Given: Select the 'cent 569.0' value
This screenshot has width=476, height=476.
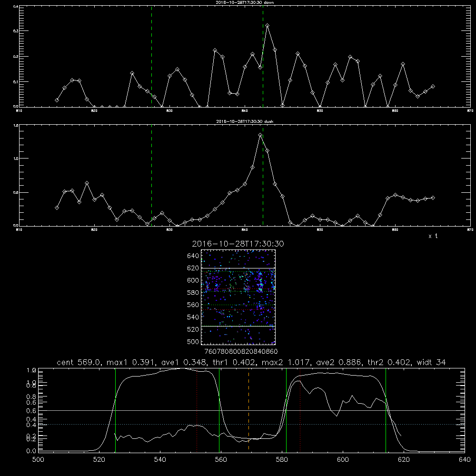Looking at the screenshot, I should (x=79, y=362).
